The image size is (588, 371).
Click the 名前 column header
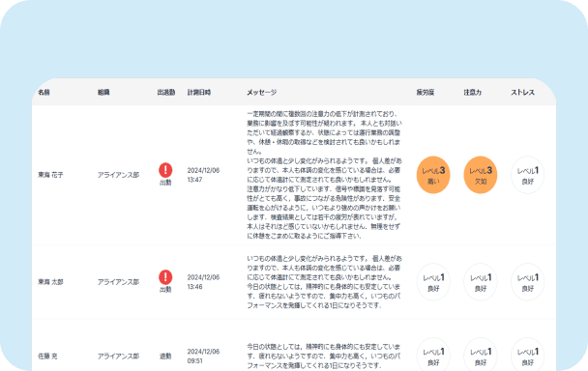[44, 92]
